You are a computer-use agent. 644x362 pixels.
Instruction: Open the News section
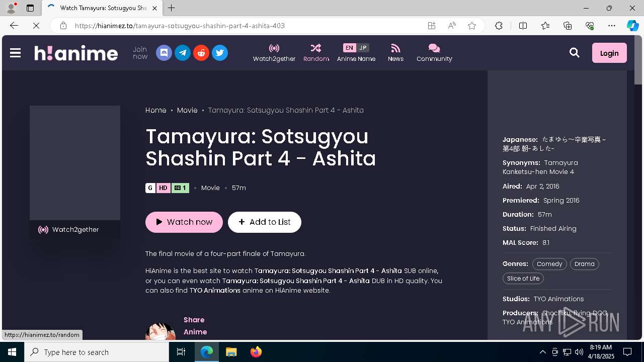click(x=395, y=53)
